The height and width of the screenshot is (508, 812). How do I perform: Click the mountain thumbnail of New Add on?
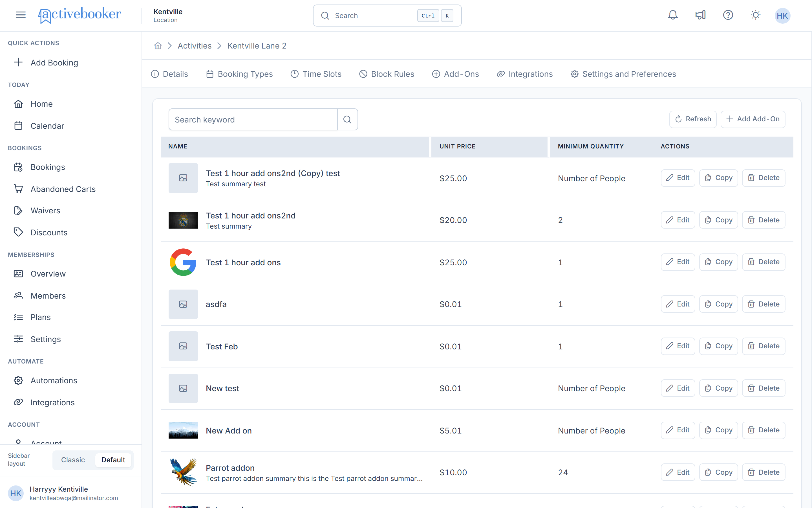[183, 430]
